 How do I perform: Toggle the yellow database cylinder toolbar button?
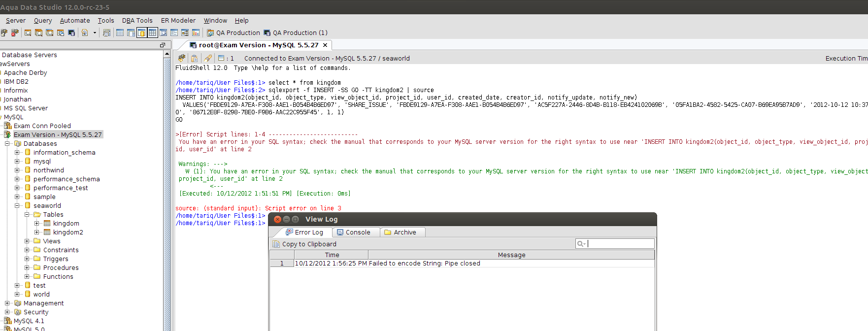141,33
